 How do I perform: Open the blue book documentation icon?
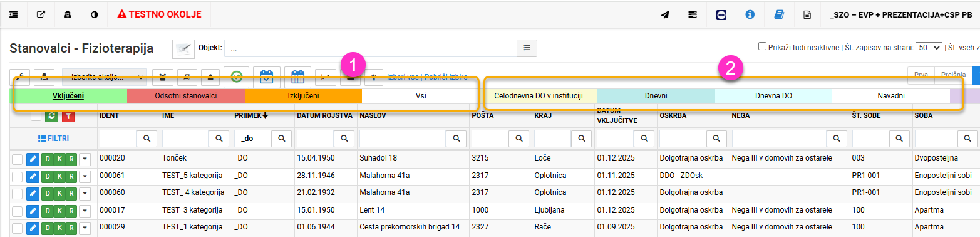pos(779,14)
